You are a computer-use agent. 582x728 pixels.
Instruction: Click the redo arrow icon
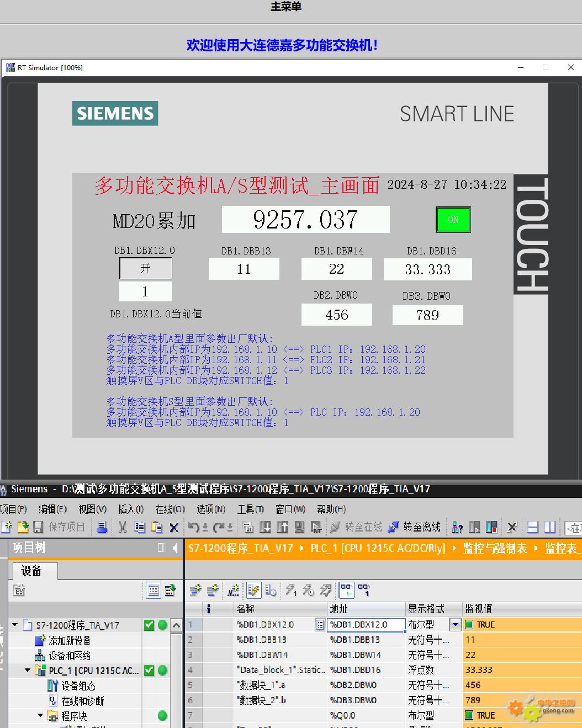[219, 527]
